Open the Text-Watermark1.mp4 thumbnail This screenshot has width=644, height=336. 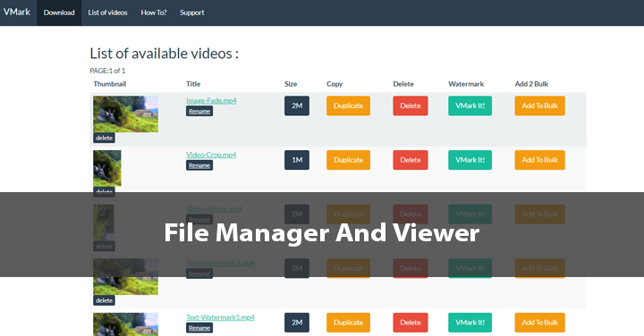pyautogui.click(x=126, y=324)
